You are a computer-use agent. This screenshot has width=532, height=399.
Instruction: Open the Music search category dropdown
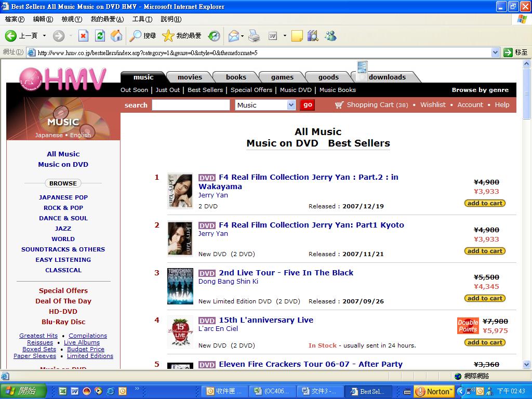pos(291,105)
